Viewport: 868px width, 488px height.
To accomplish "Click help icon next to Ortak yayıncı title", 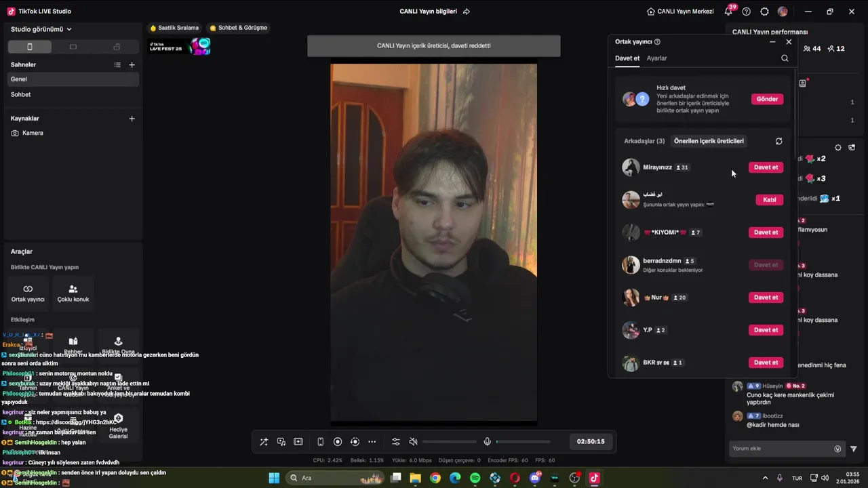I will [x=657, y=42].
